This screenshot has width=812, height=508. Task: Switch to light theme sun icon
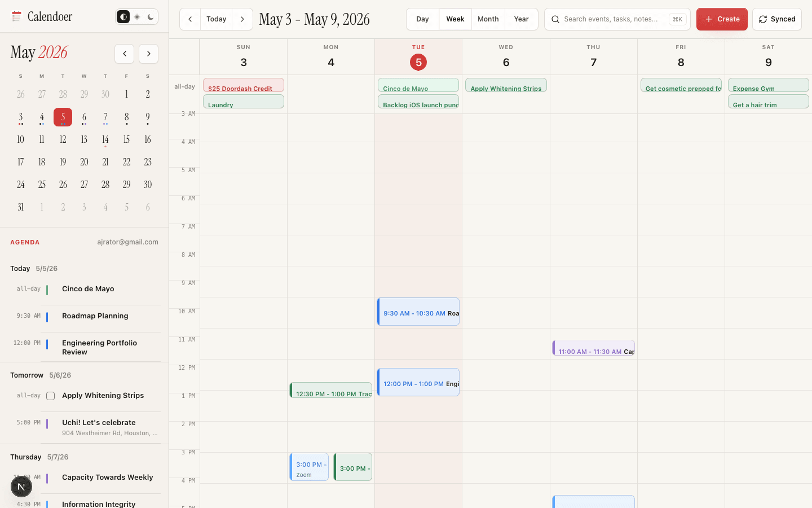pos(137,17)
